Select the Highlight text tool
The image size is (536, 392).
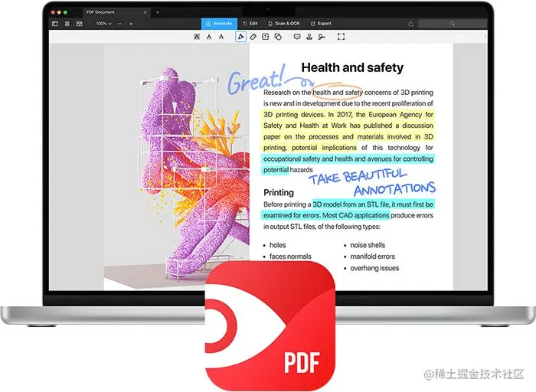pos(197,37)
